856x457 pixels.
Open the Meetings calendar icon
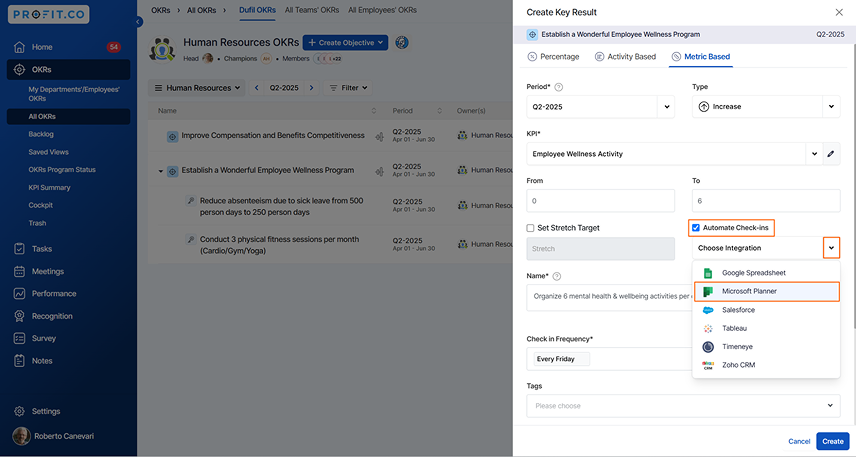tap(19, 271)
